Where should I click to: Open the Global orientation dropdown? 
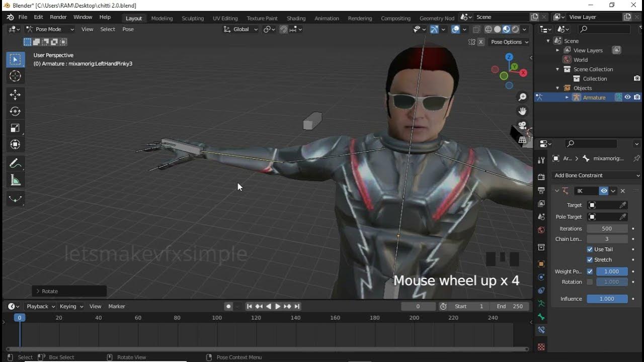241,29
